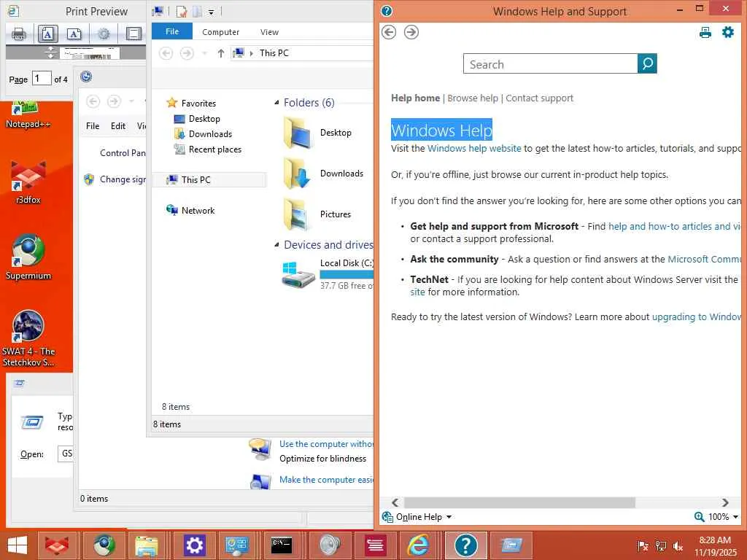Open the Computer ribbon tab
This screenshot has width=747, height=560.
pos(220,32)
